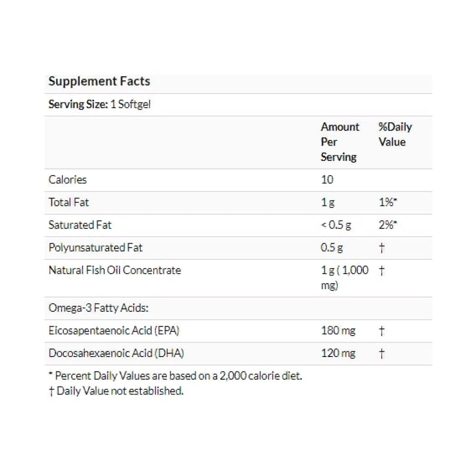Select the Total Fat row label
This screenshot has width=476, height=476.
[69, 202]
